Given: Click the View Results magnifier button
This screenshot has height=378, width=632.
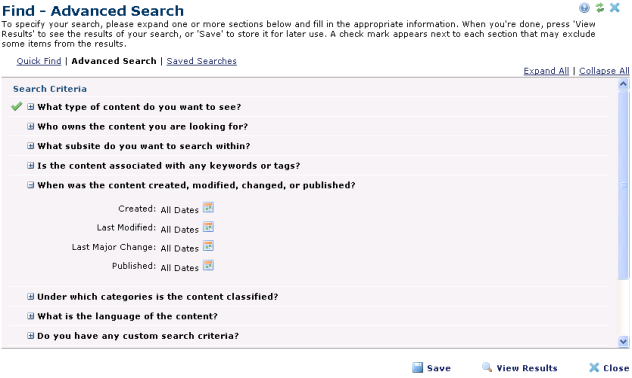Looking at the screenshot, I should (x=520, y=368).
